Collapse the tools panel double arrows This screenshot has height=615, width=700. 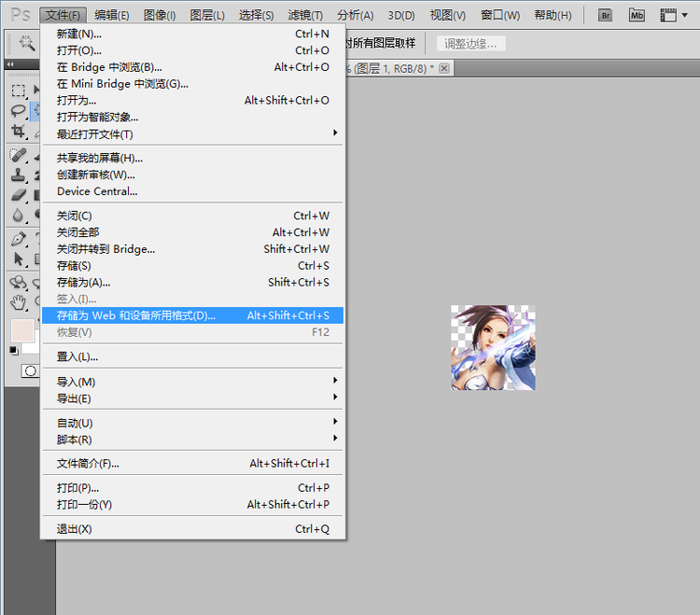tap(10, 64)
